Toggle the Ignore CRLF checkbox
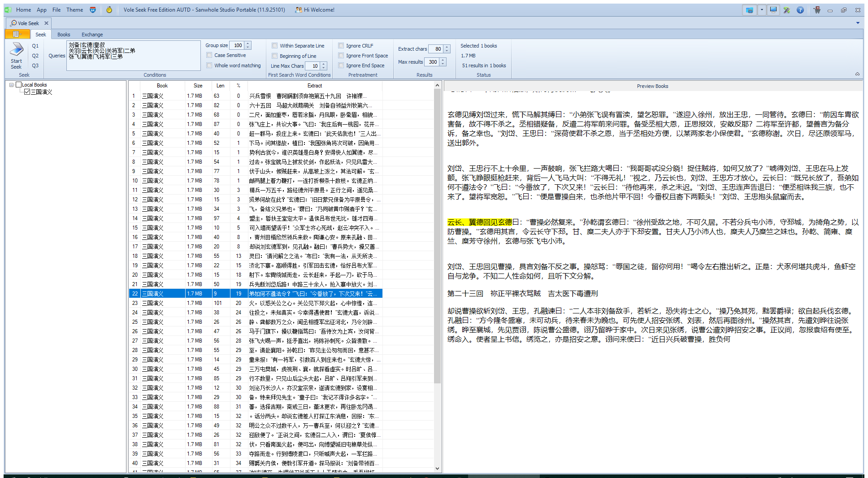 341,46
